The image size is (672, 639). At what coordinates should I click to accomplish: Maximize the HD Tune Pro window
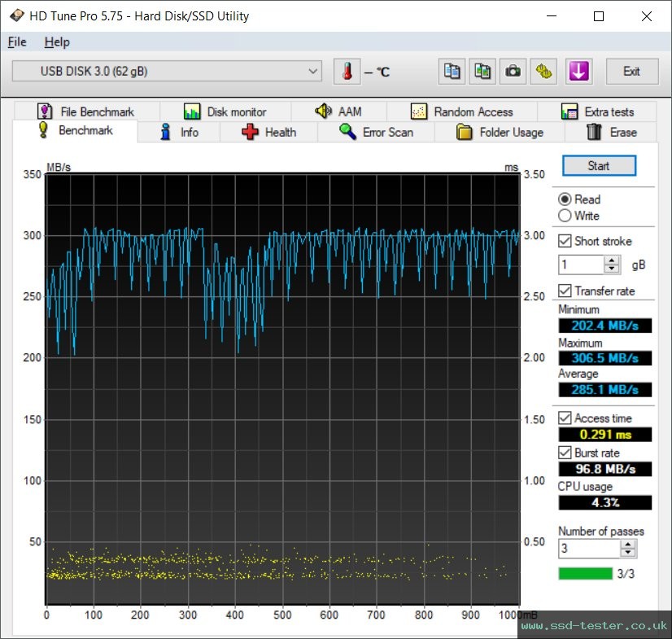pos(599,16)
